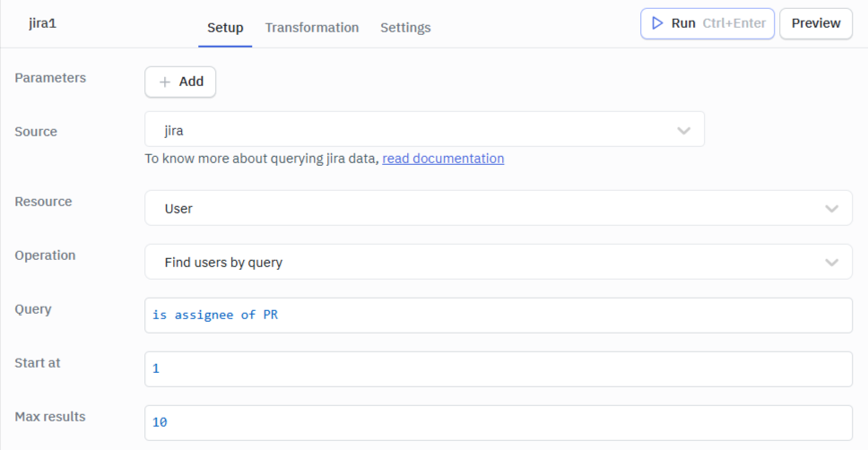
Task: Add a new parameter
Action: point(180,82)
